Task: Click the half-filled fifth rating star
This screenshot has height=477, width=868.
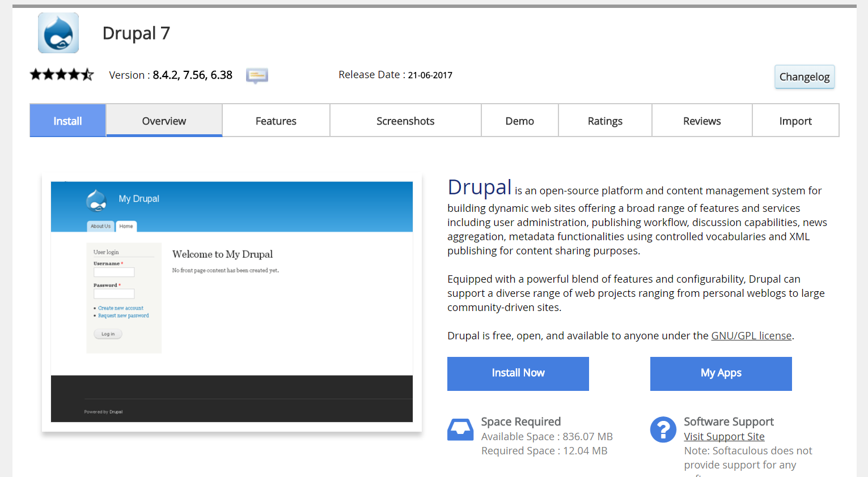Action: pyautogui.click(x=87, y=74)
